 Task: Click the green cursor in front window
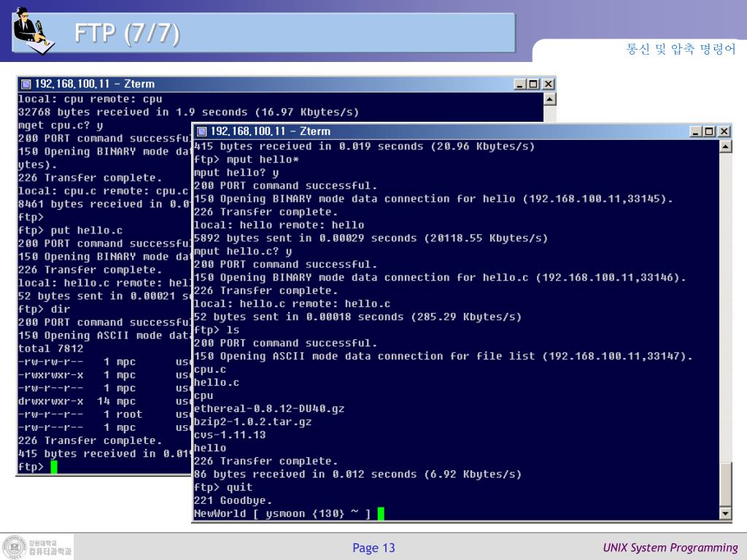coord(381,514)
